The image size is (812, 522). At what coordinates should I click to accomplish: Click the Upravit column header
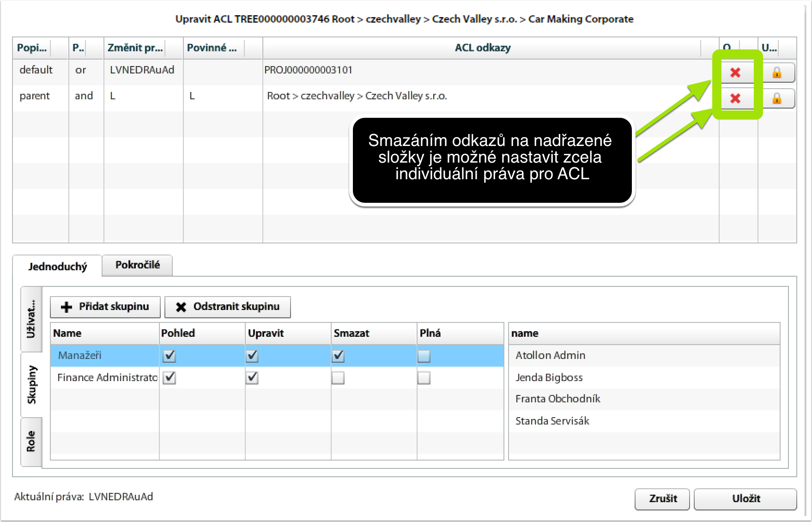pyautogui.click(x=288, y=334)
